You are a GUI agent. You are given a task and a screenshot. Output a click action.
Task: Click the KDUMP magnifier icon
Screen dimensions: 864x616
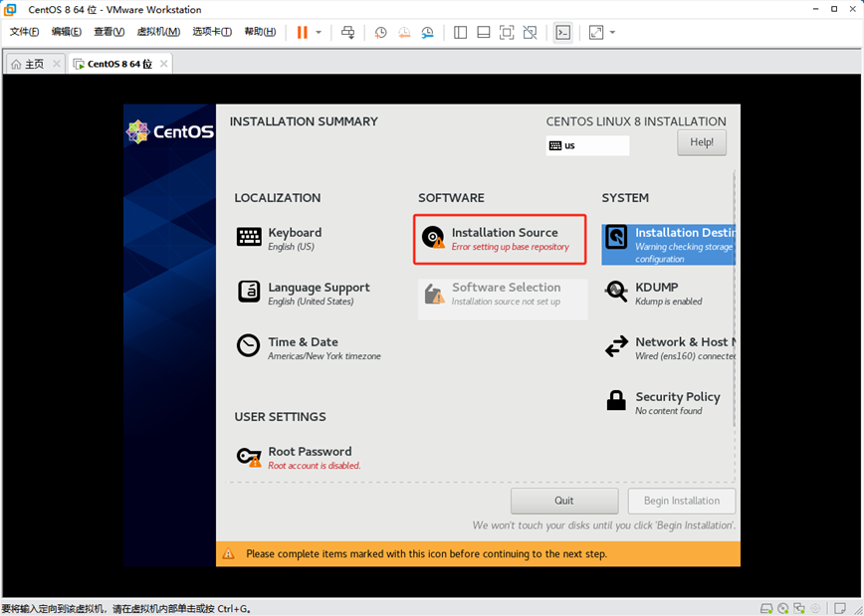[616, 292]
